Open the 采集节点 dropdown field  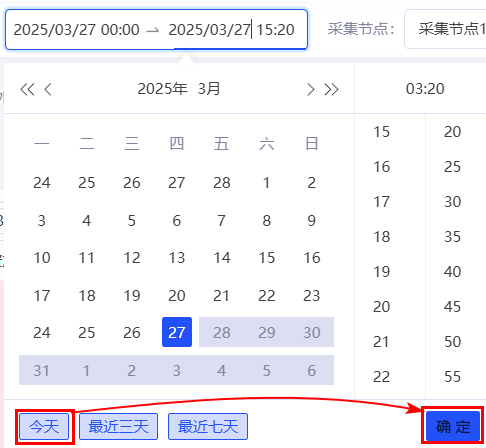pyautogui.click(x=445, y=29)
